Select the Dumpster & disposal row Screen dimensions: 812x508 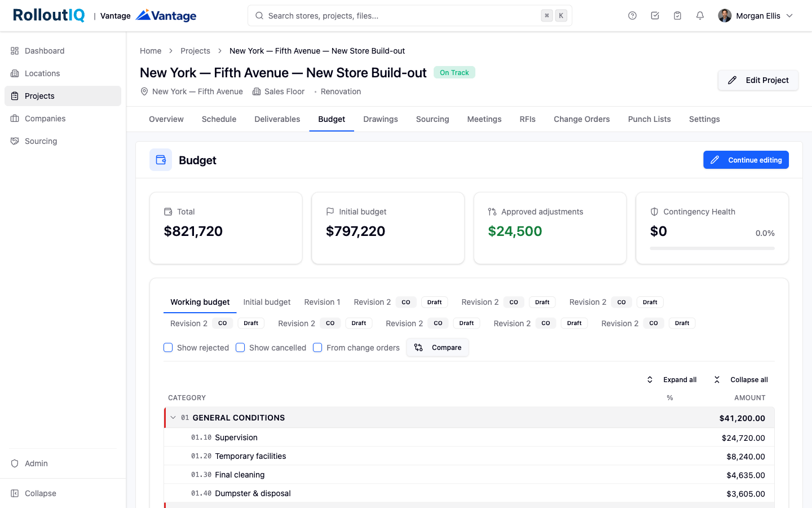pos(469,493)
